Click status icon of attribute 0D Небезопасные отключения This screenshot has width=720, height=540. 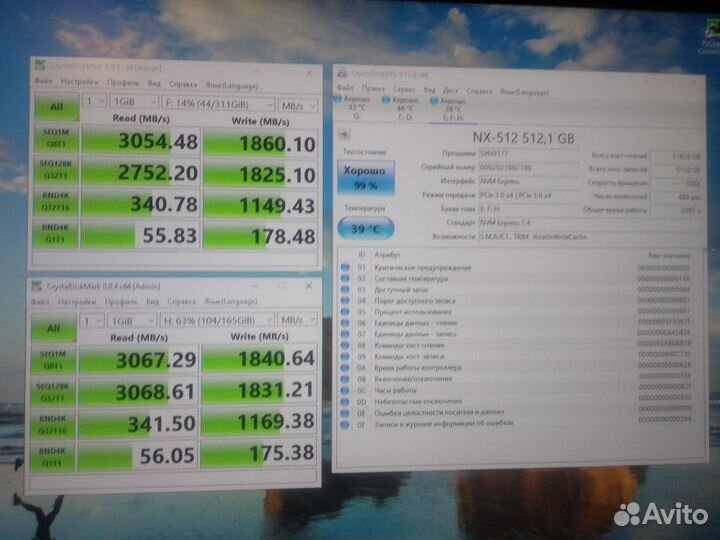coord(345,402)
